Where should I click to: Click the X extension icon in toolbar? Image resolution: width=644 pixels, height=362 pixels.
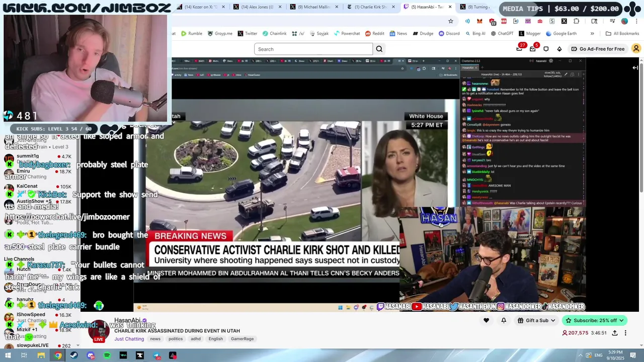coord(564,21)
